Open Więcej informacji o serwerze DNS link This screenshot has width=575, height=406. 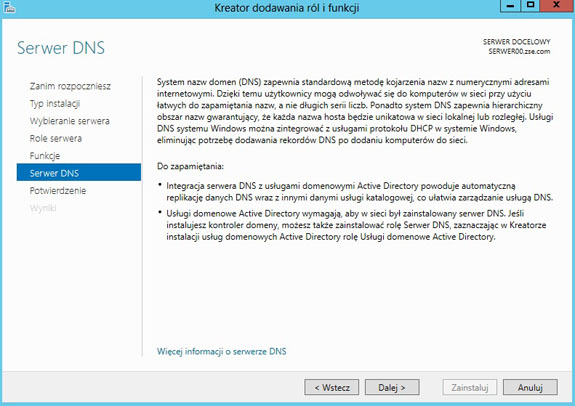(221, 351)
